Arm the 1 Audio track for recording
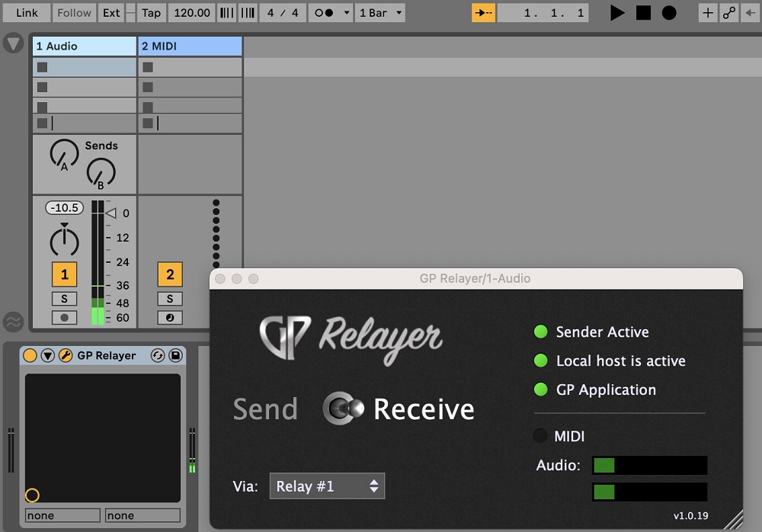The width and height of the screenshot is (762, 532). point(64,318)
